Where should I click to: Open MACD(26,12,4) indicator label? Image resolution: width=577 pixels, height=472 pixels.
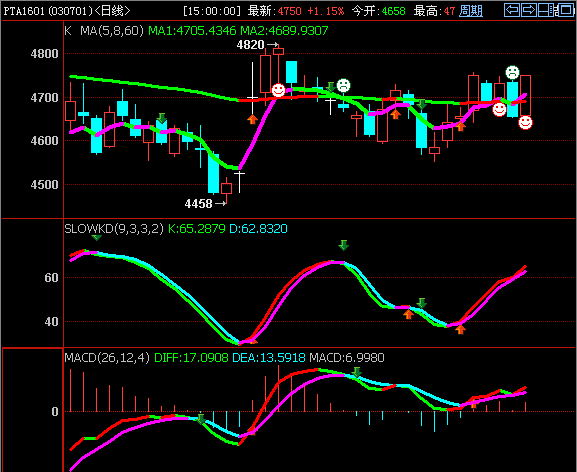(x=107, y=358)
